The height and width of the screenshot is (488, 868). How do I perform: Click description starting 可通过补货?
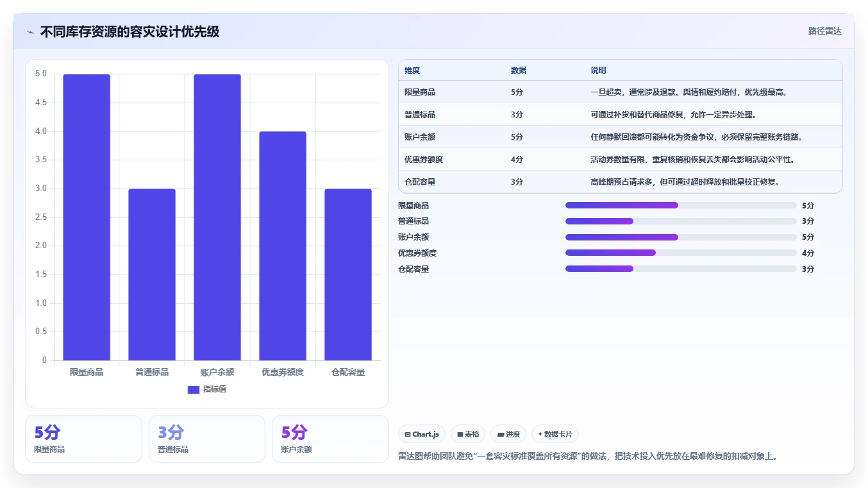[673, 115]
